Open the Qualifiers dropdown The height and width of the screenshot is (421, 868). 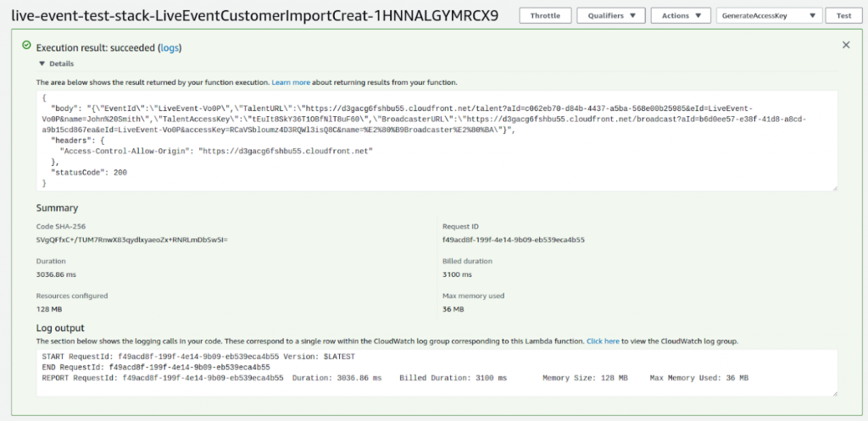pos(610,15)
